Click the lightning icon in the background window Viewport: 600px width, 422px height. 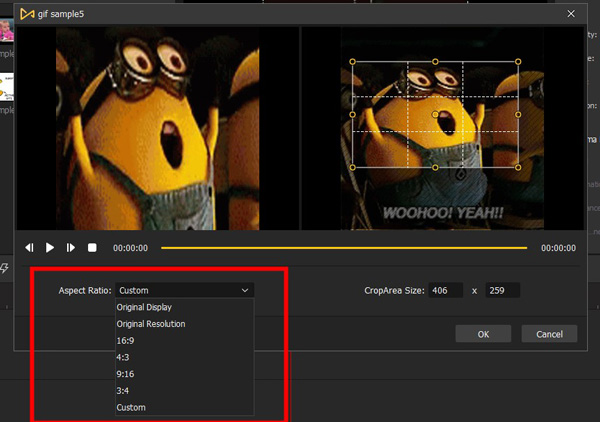(x=4, y=268)
